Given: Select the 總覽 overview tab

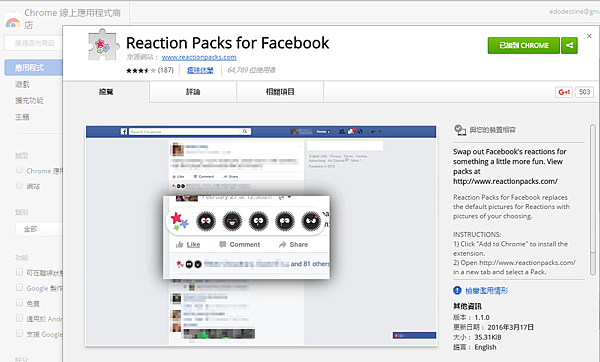Looking at the screenshot, I should click(x=106, y=92).
